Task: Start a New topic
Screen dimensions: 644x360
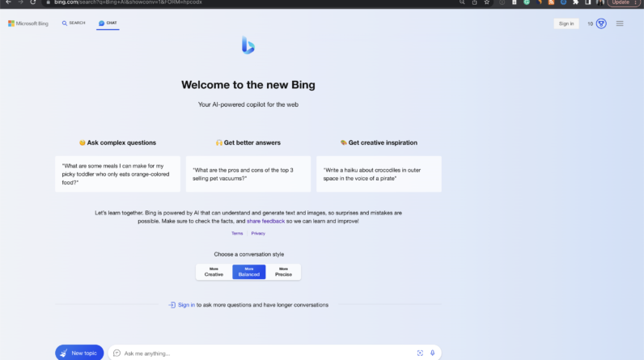Action: pos(79,353)
